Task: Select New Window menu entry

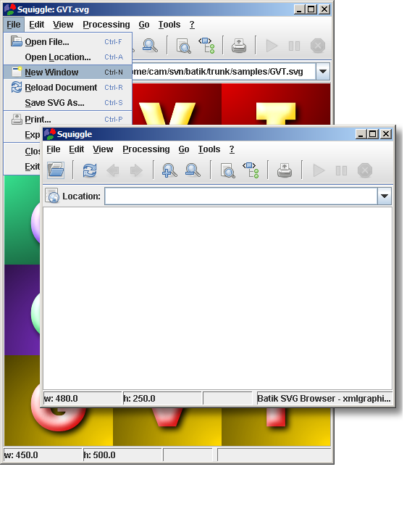Action: coord(67,72)
